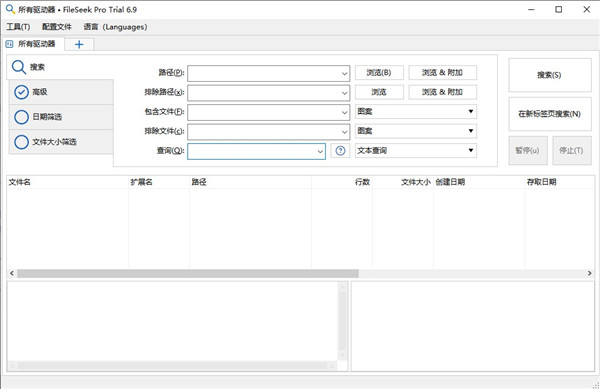Click the 停止(T) stop button
This screenshot has height=389, width=600.
(572, 151)
